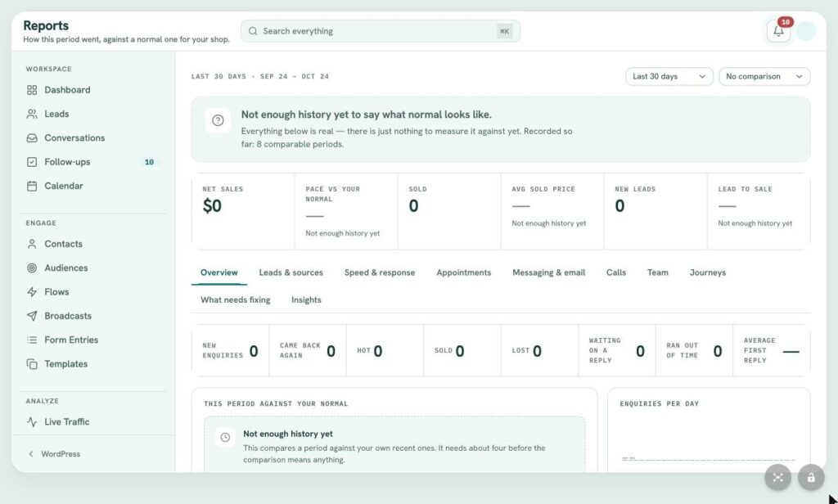This screenshot has width=838, height=504.
Task: Click the lock round button
Action: (811, 477)
